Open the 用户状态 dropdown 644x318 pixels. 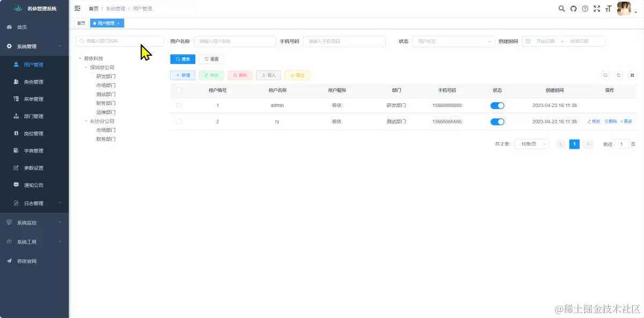(453, 41)
